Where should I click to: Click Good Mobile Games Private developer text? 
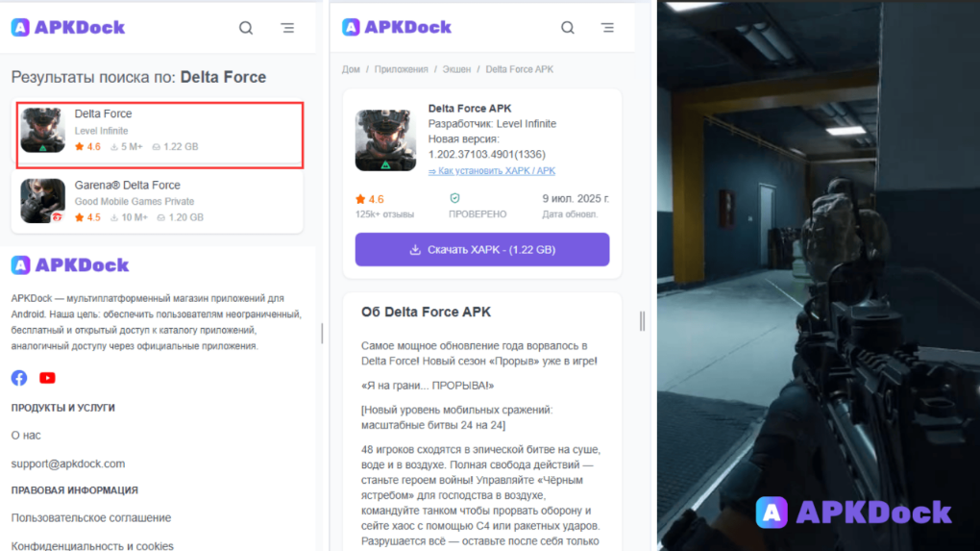[x=135, y=201]
